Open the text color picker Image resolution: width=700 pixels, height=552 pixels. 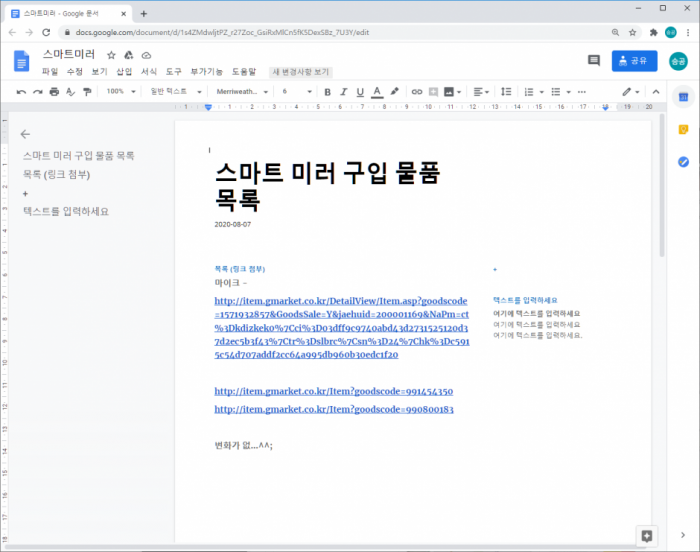377,91
